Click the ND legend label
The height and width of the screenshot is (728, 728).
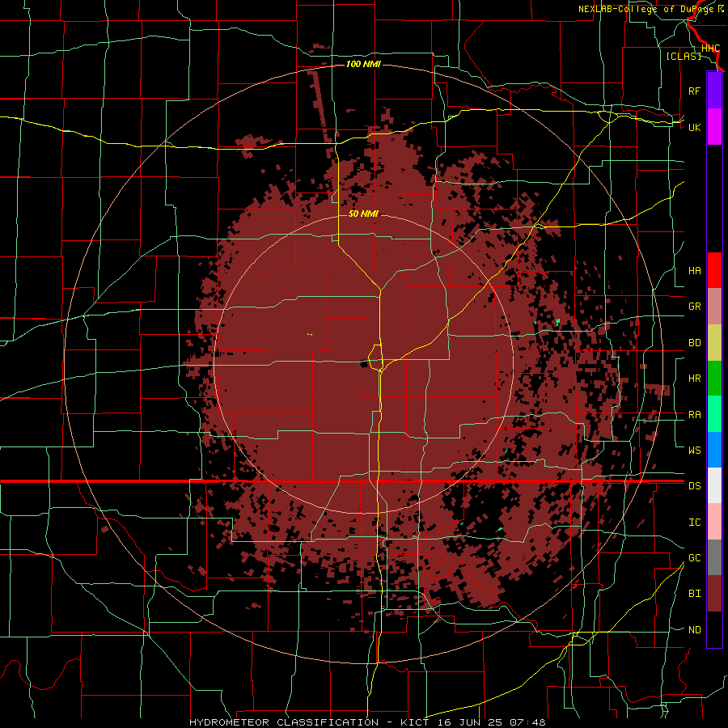(x=694, y=629)
